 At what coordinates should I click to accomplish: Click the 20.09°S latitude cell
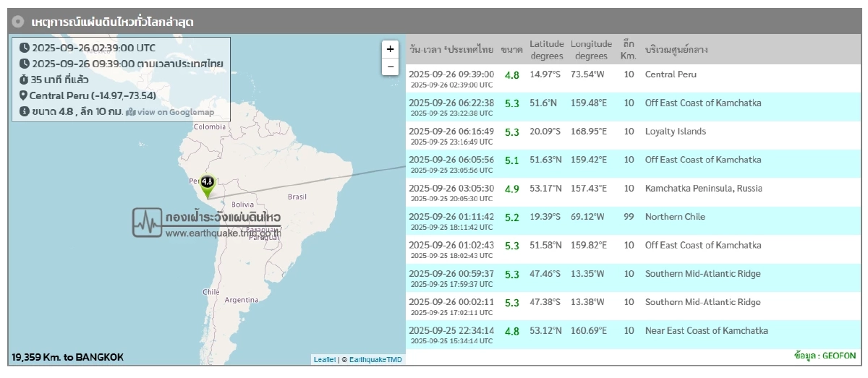(545, 132)
